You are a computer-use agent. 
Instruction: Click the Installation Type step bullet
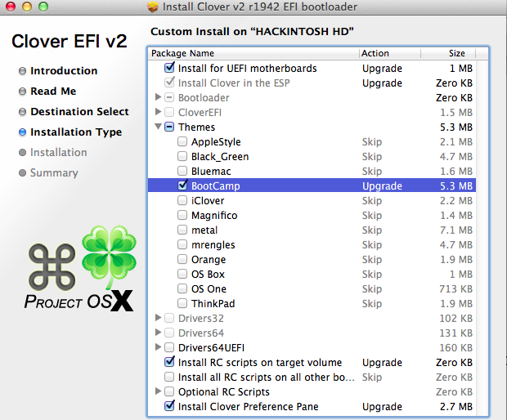[22, 132]
